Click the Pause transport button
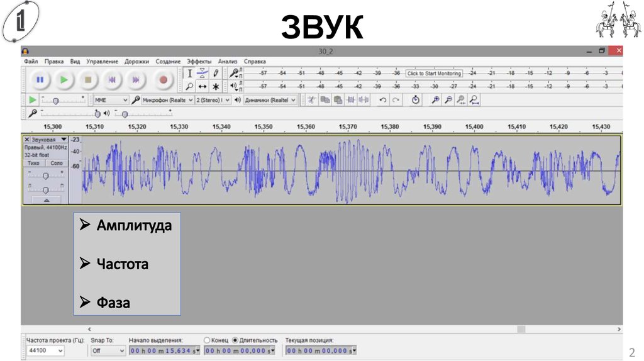 point(40,80)
